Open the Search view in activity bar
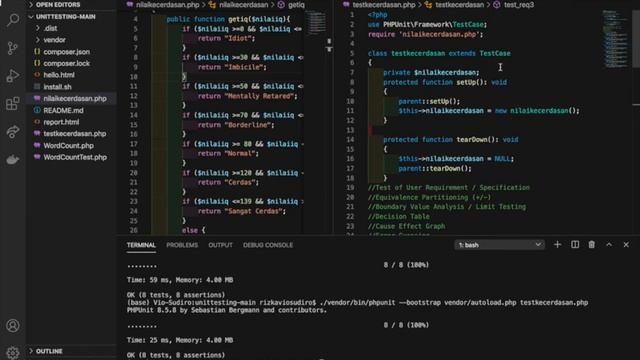640x360 pixels. pyautogui.click(x=13, y=20)
